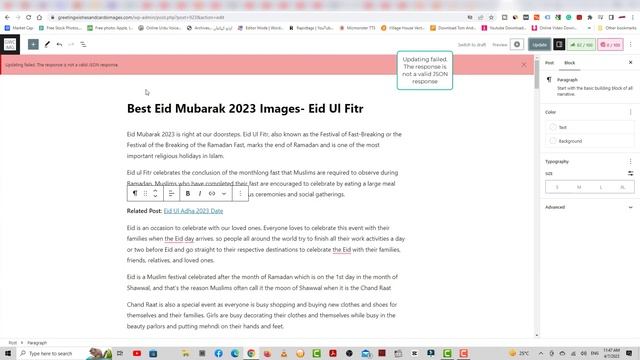
Task: Click the paragraph starting 'Chand Raat is also'
Action: pyautogui.click(x=262, y=316)
